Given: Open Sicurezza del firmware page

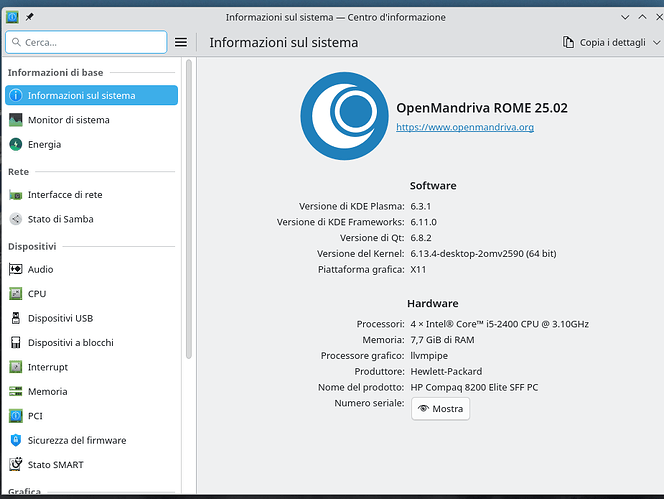Looking at the screenshot, I should pos(91,440).
